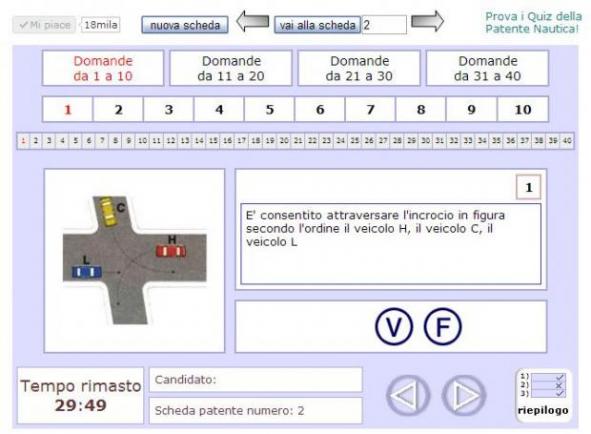Click the left arrow for previous scheda
The height and width of the screenshot is (434, 591).
point(253,21)
